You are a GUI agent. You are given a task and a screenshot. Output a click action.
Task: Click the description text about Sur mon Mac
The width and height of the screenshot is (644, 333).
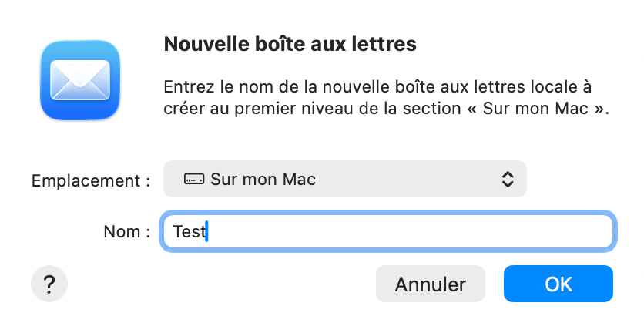pos(385,96)
